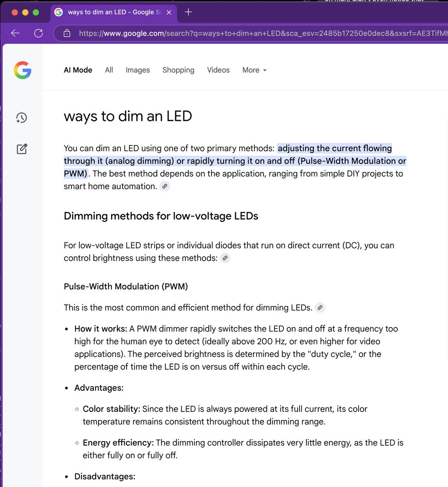This screenshot has height=487, width=448.
Task: Click the address bar URL field
Action: [x=259, y=33]
